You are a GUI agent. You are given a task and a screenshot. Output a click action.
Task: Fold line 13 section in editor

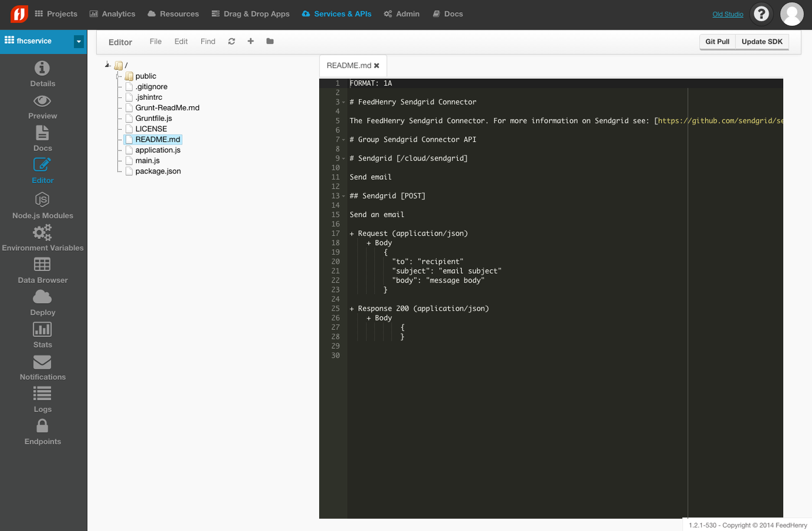point(343,196)
